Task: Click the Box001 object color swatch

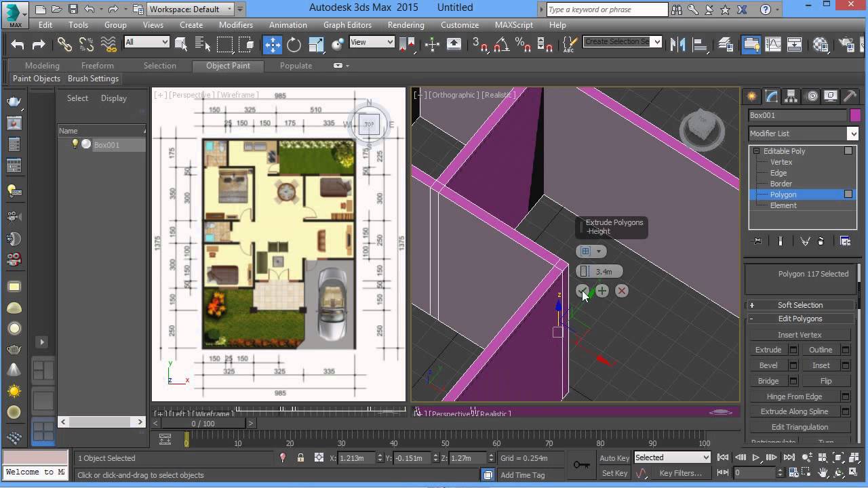Action: (855, 115)
